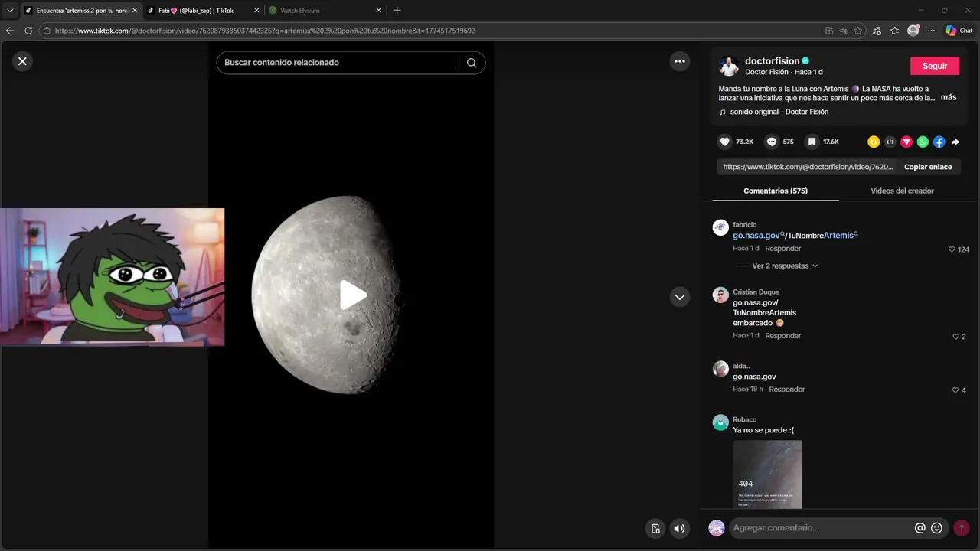Image resolution: width=980 pixels, height=551 pixels.
Task: Open 'sonido original - Doctor Fisión' sound
Action: click(779, 112)
